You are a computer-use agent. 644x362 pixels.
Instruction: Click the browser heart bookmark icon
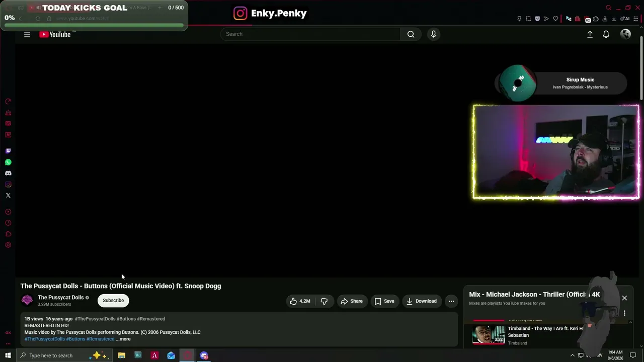click(555, 19)
